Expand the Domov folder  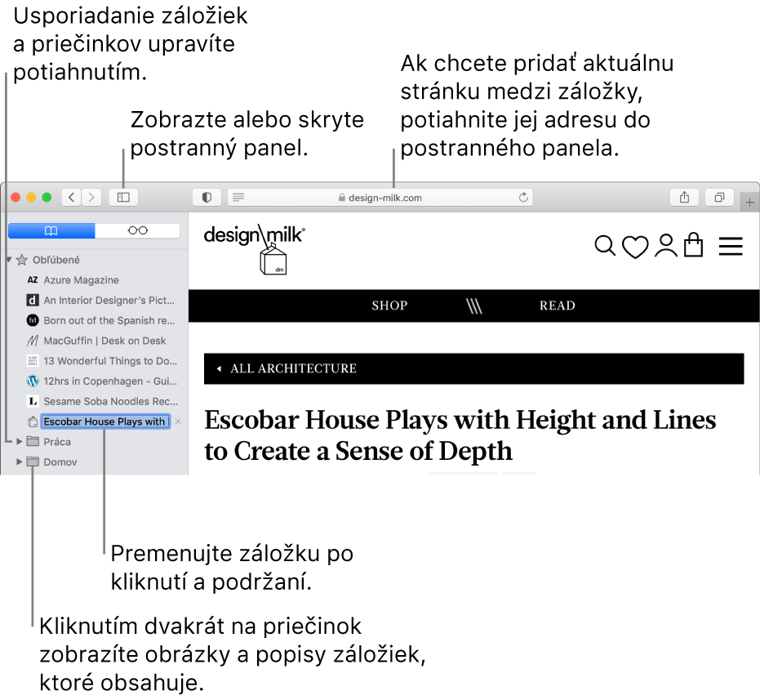(17, 461)
